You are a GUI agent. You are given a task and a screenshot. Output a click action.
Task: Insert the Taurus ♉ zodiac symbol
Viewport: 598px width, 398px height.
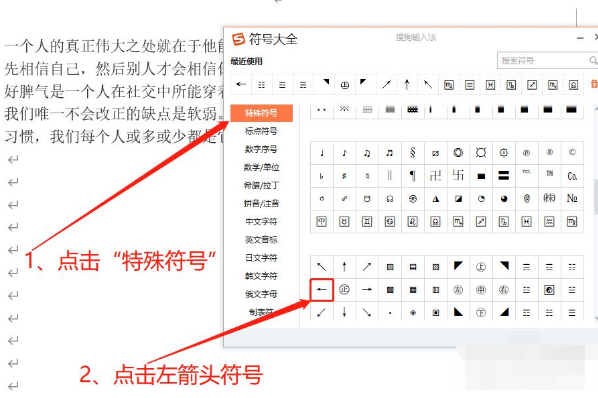click(344, 221)
